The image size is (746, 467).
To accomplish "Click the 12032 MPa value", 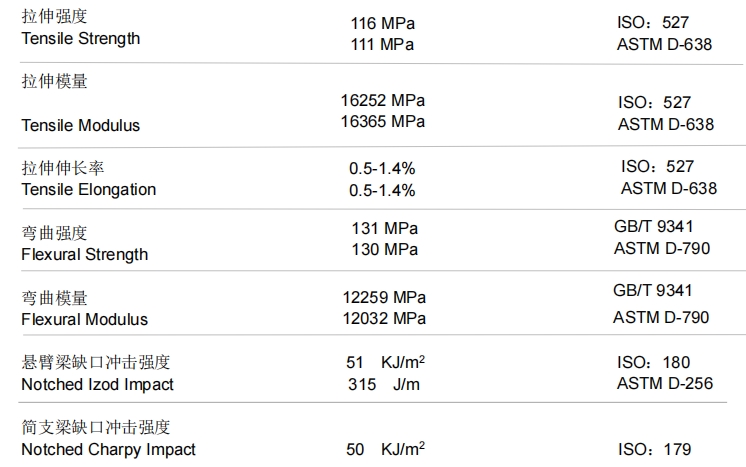I will [x=384, y=318].
